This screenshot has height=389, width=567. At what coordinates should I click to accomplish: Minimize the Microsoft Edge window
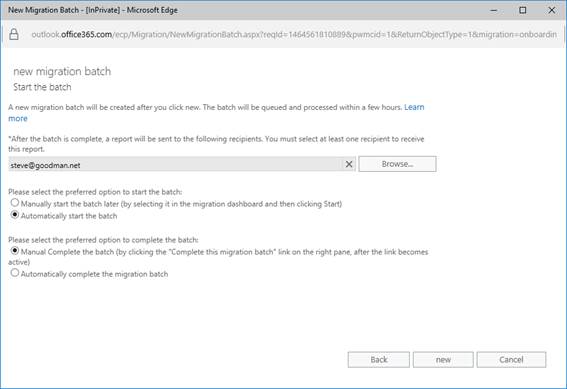(494, 10)
